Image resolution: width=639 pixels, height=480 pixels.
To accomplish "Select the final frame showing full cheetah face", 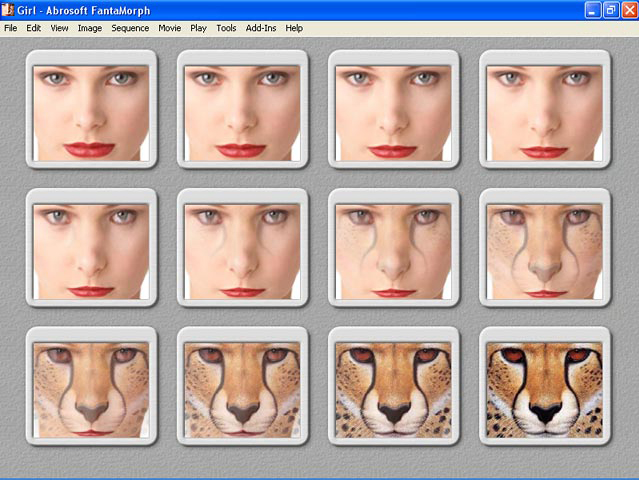I will point(544,387).
